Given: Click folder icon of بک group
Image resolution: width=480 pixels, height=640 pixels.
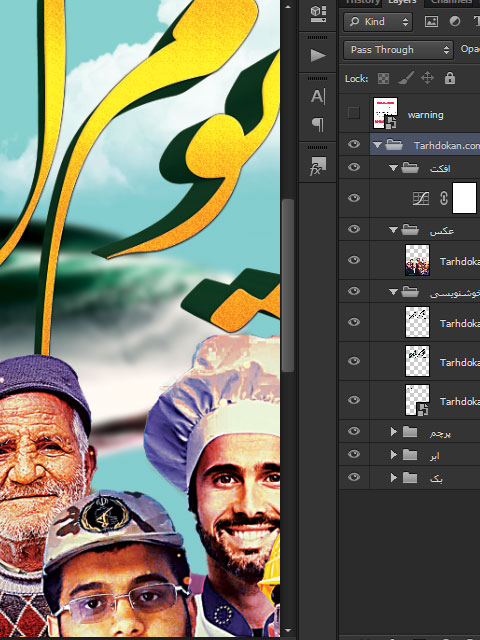Looking at the screenshot, I should pos(410,477).
